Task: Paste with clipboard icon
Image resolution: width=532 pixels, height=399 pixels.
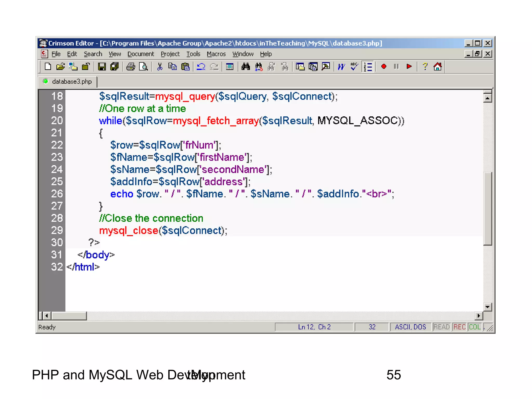Action: [x=185, y=67]
